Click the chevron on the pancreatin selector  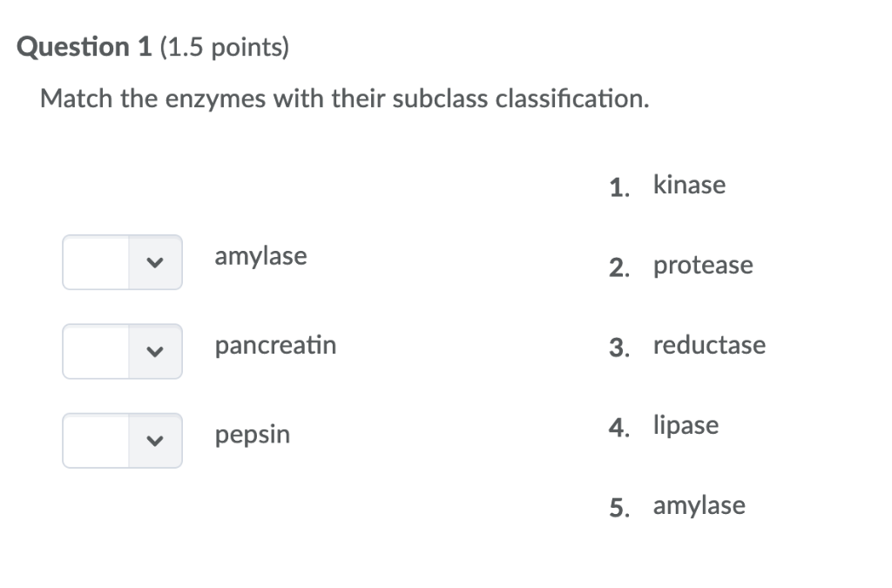point(155,351)
